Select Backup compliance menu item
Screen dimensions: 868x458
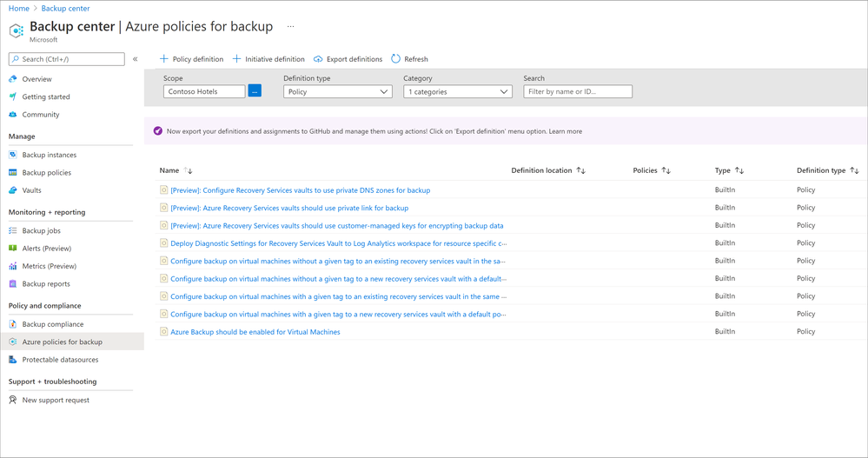click(53, 324)
